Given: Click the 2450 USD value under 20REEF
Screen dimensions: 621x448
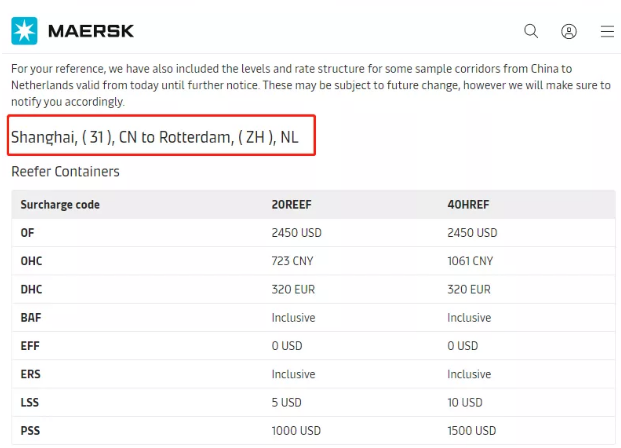Looking at the screenshot, I should [297, 233].
